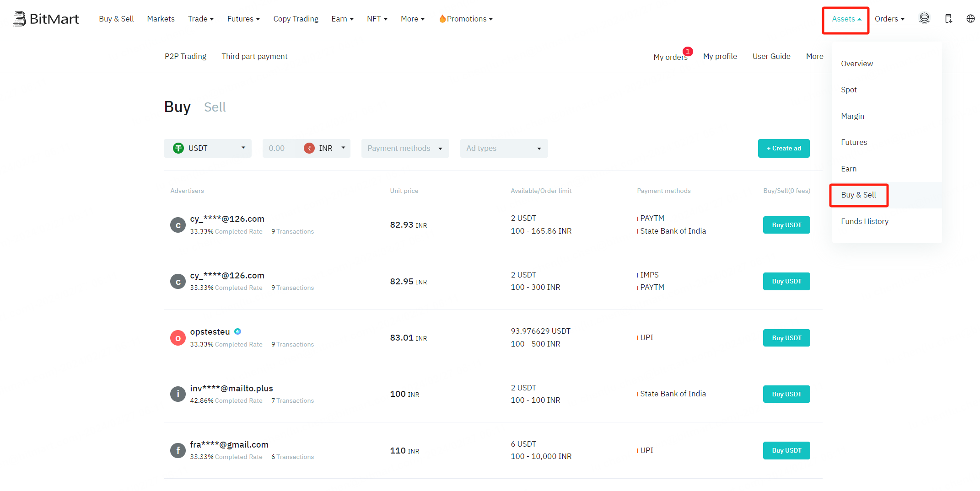The height and width of the screenshot is (491, 980).
Task: Open My profile
Action: (720, 56)
